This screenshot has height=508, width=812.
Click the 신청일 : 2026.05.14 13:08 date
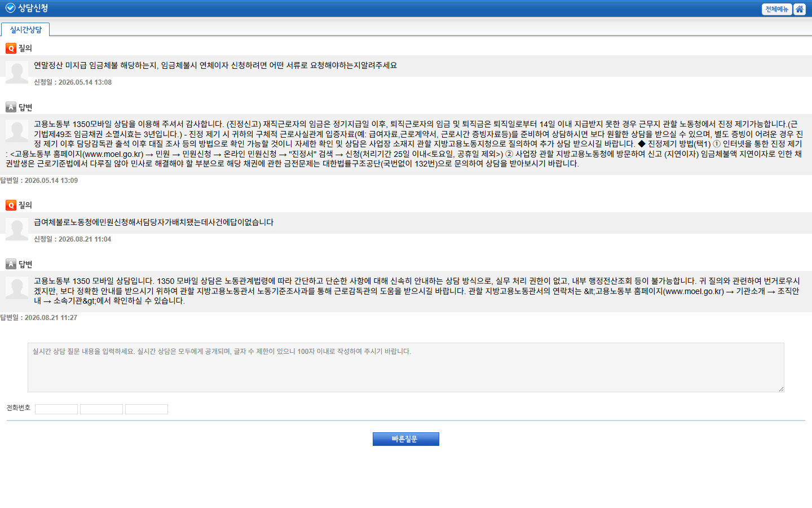pyautogui.click(x=73, y=82)
